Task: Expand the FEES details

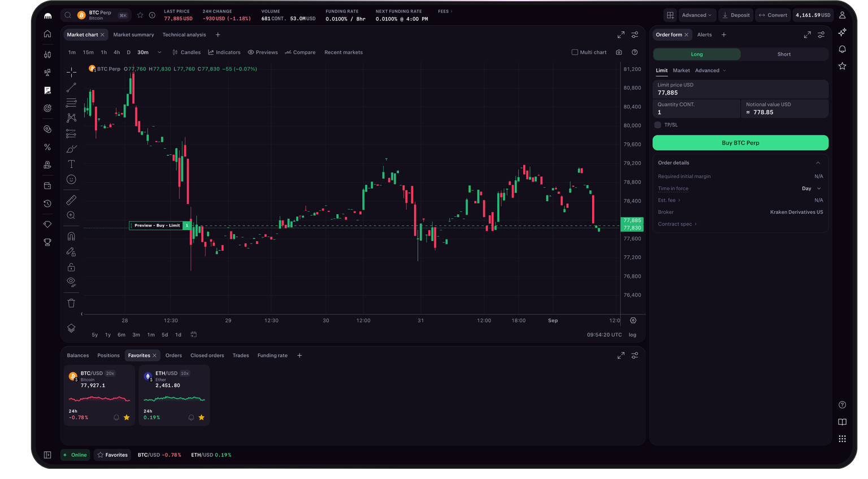Action: [x=445, y=11]
